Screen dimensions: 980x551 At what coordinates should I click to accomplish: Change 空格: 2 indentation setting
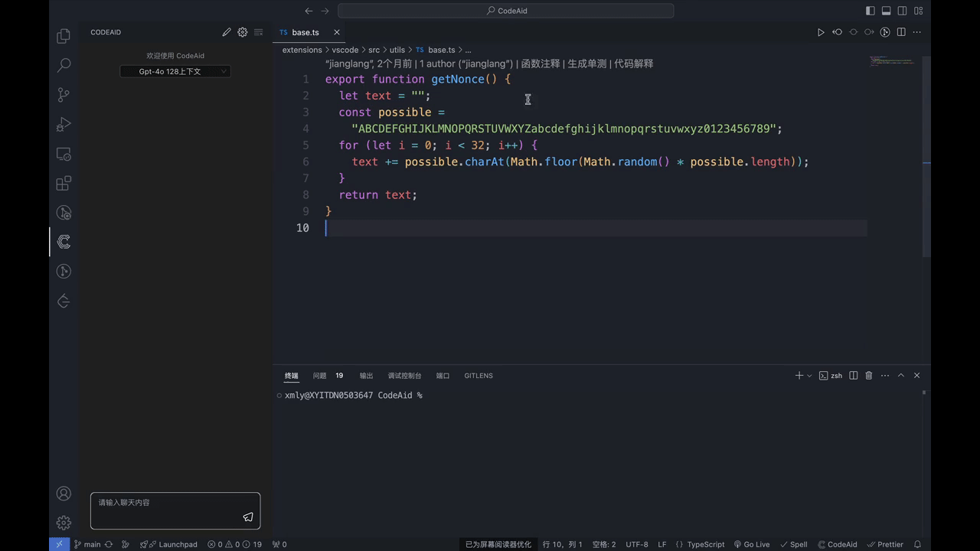click(604, 544)
